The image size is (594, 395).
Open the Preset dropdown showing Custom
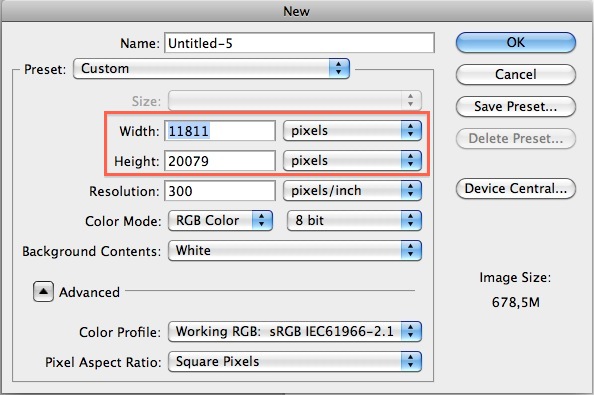pos(211,69)
